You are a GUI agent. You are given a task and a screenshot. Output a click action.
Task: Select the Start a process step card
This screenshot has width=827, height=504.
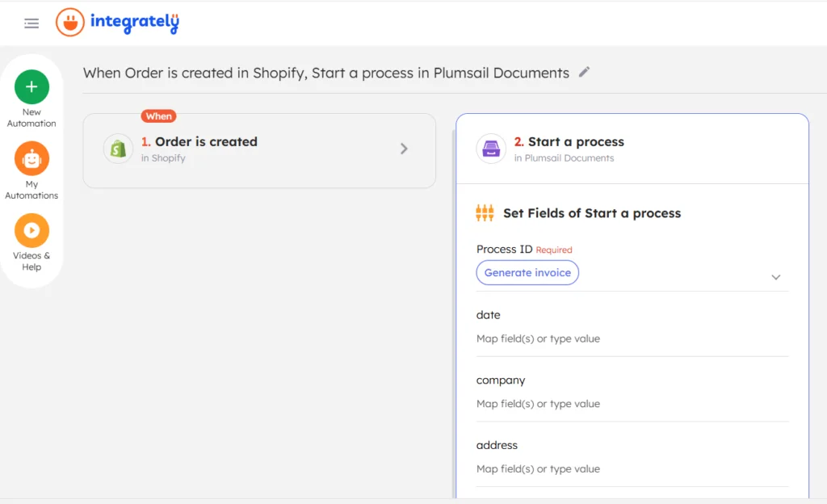[632, 150]
